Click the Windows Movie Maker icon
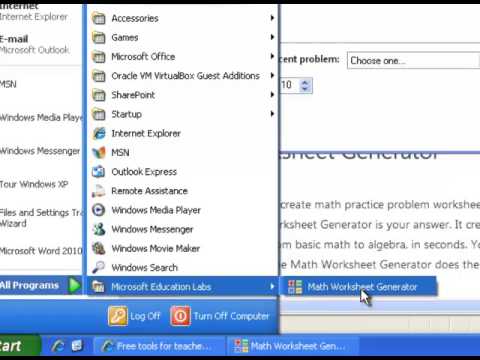 (99, 248)
